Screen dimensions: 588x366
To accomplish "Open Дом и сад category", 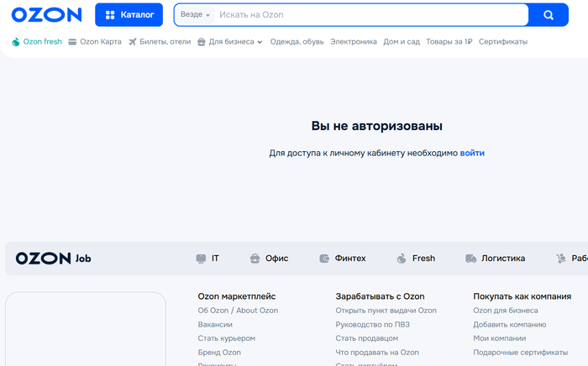I will pyautogui.click(x=402, y=42).
